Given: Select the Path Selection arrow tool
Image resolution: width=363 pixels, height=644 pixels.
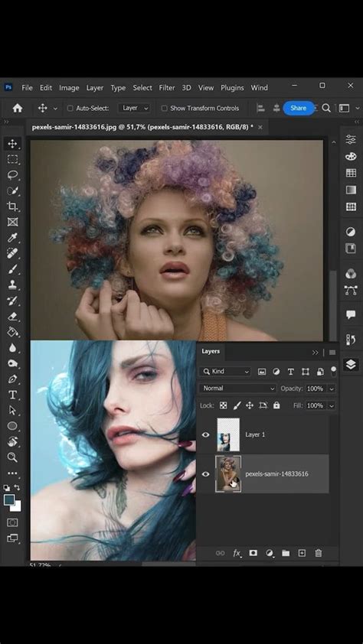Looking at the screenshot, I should (12, 410).
